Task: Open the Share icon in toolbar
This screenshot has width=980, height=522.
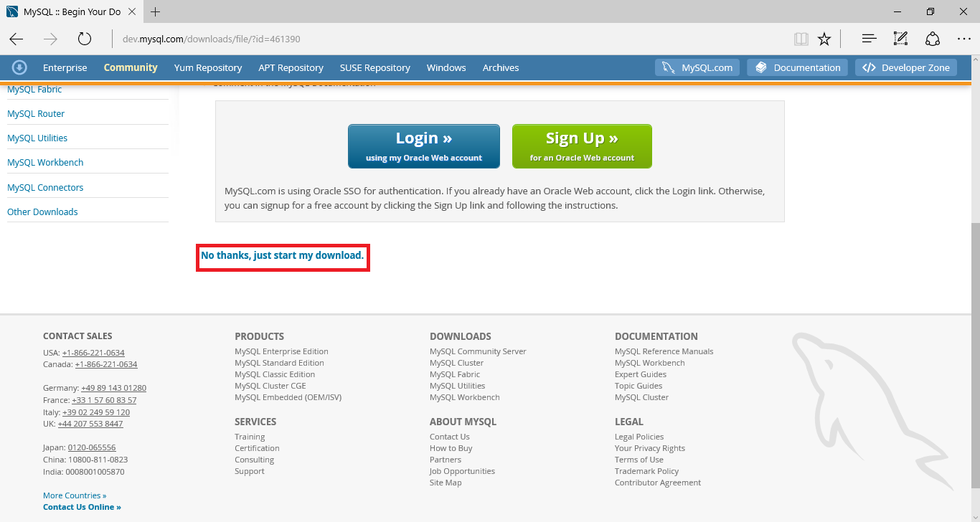Action: (932, 39)
